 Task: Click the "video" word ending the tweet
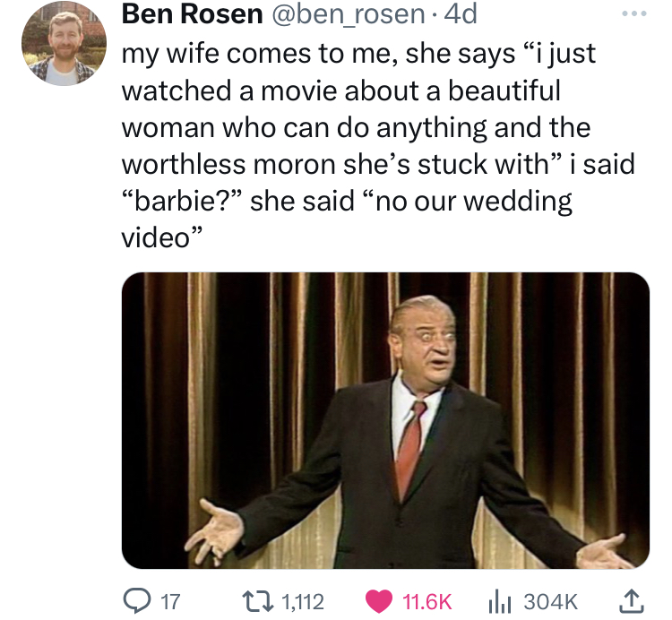click(x=158, y=238)
